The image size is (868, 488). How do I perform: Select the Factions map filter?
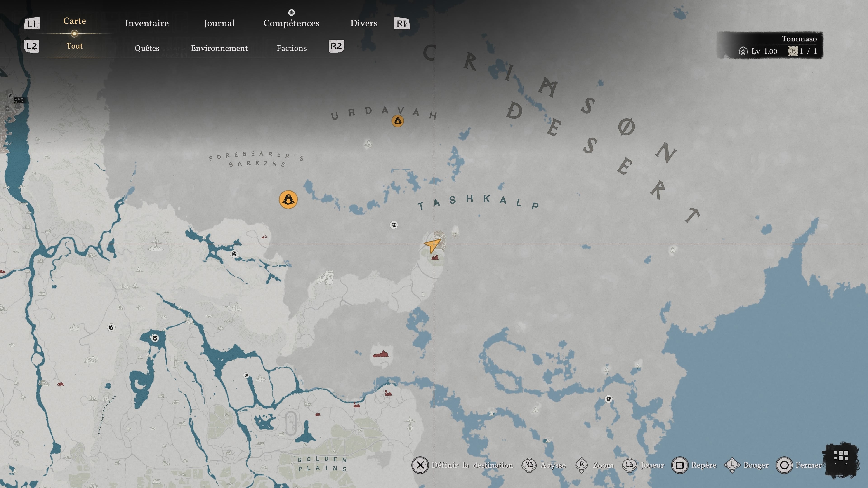[292, 48]
